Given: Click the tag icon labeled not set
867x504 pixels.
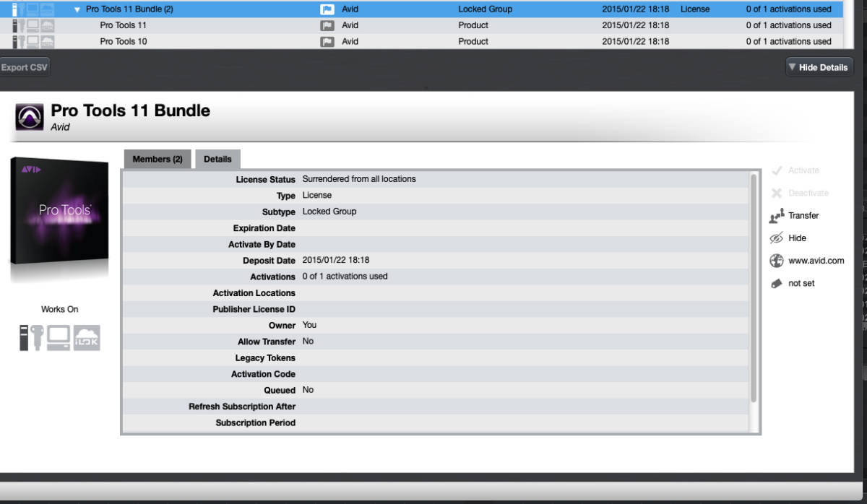Looking at the screenshot, I should point(777,284).
